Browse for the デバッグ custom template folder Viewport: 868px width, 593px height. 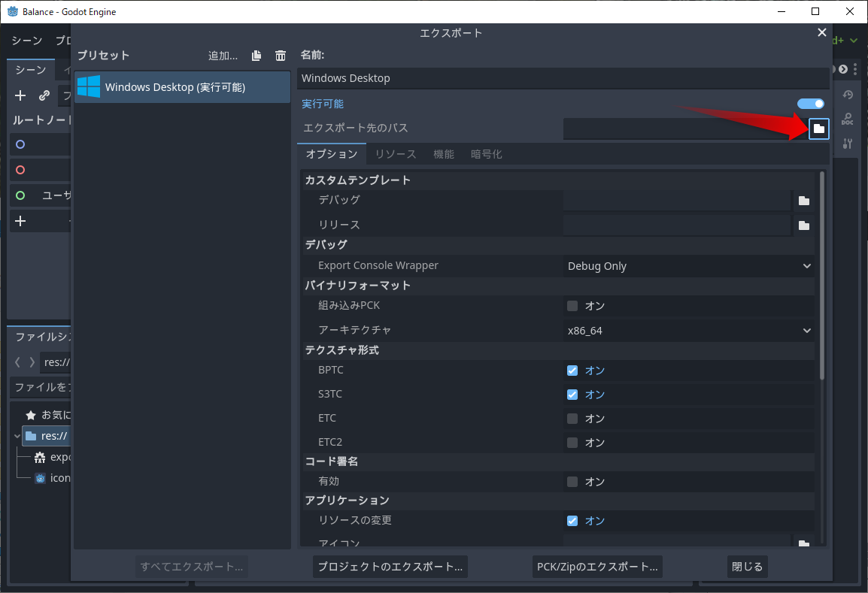[803, 201]
